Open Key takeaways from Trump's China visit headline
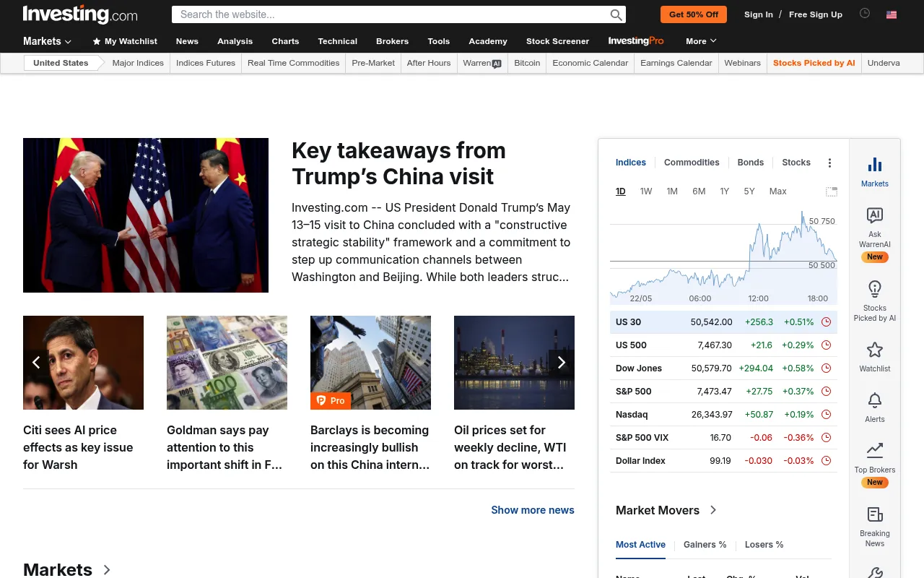Viewport: 924px width, 578px height. 398,163
